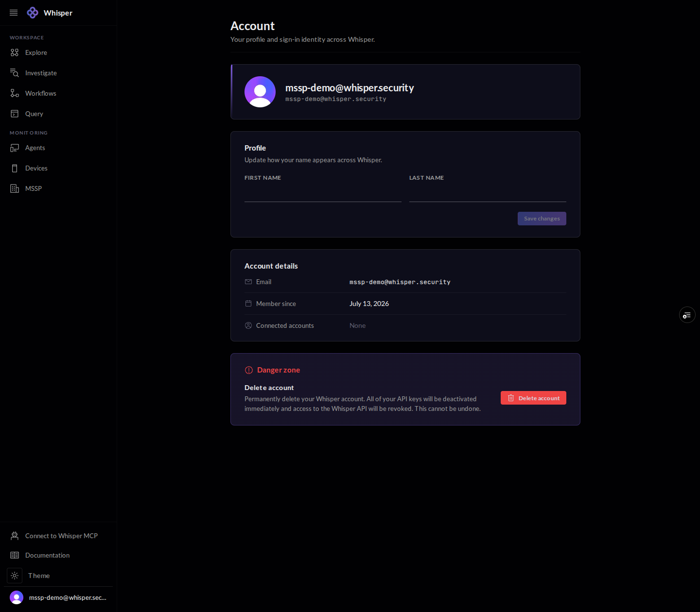This screenshot has height=612, width=700.
Task: Open the Explore menu item
Action: pos(58,52)
